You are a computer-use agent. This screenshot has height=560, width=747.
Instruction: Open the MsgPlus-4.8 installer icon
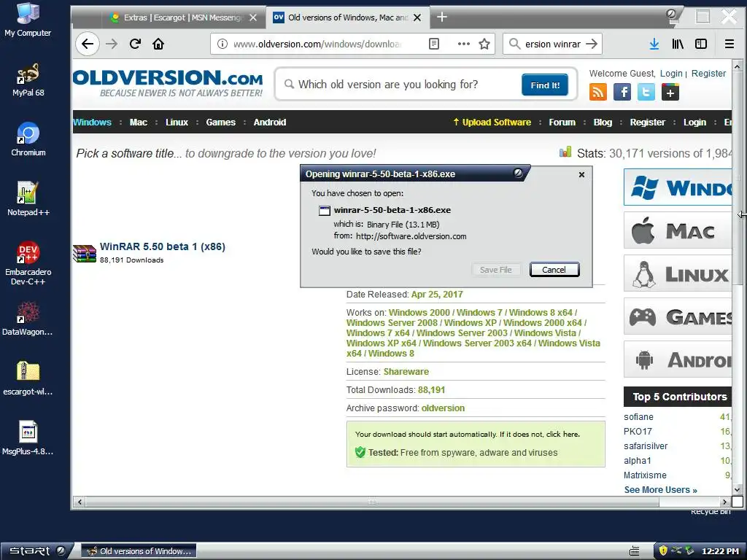[28, 438]
